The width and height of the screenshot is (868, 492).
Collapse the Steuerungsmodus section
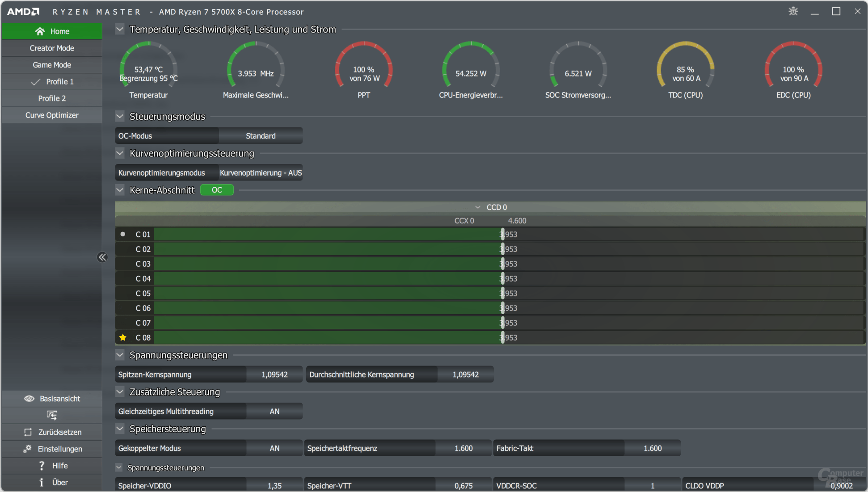pyautogui.click(x=120, y=117)
